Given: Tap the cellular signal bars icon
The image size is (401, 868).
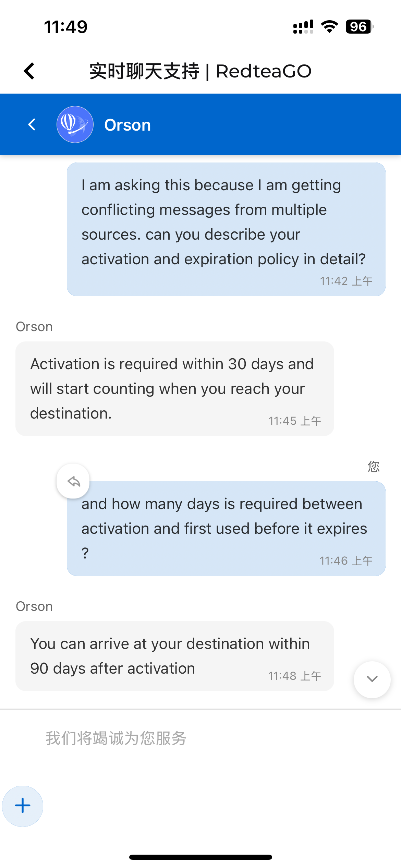Looking at the screenshot, I should 303,27.
